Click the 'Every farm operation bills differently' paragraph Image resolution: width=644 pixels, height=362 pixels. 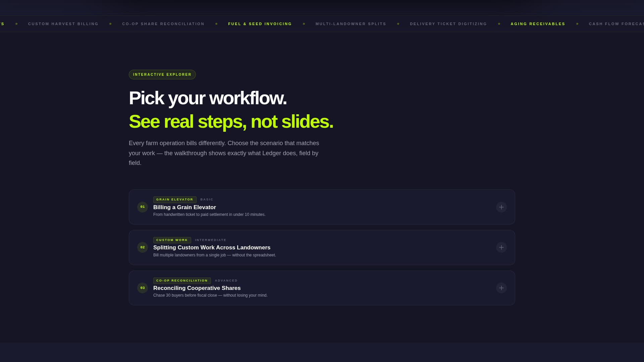pyautogui.click(x=224, y=153)
